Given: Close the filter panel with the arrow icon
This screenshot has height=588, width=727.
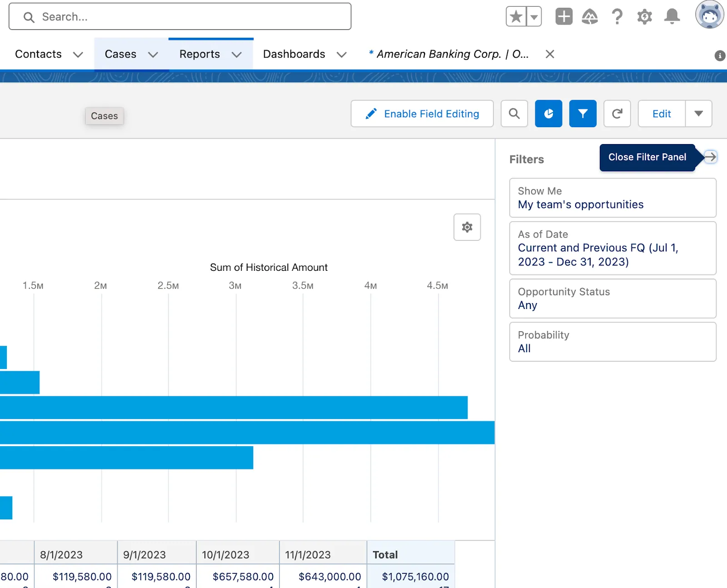Looking at the screenshot, I should 710,157.
